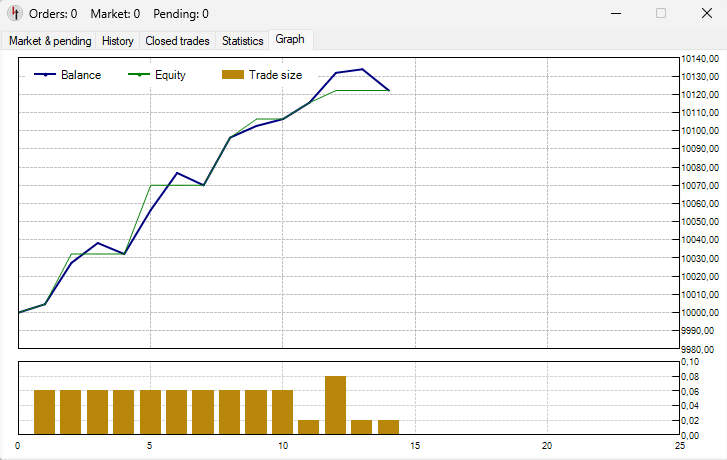Click the 25 label on the X axis
The width and height of the screenshot is (727, 460).
678,444
